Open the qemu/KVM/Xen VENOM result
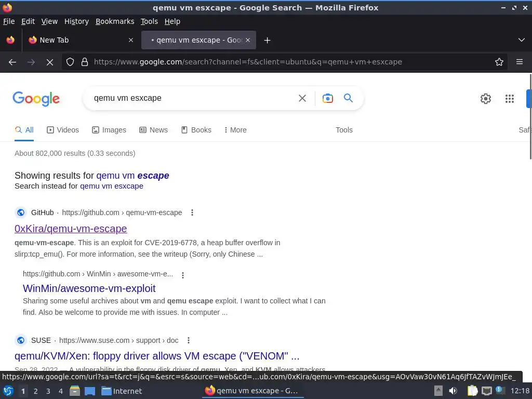 (157, 356)
